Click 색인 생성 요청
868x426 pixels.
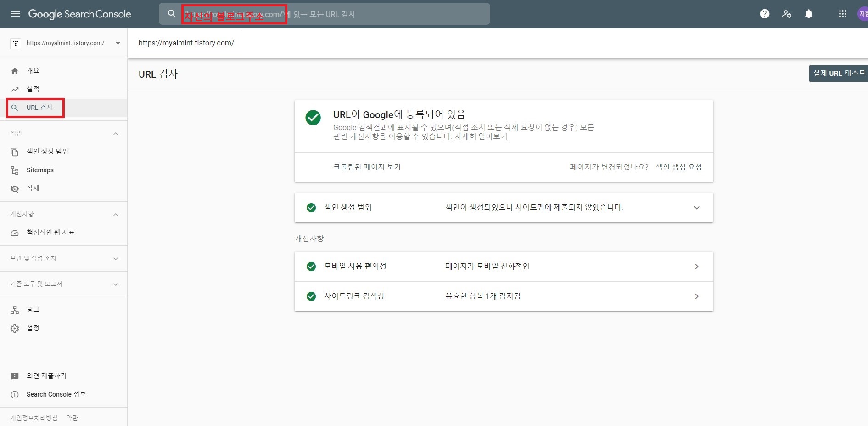678,167
